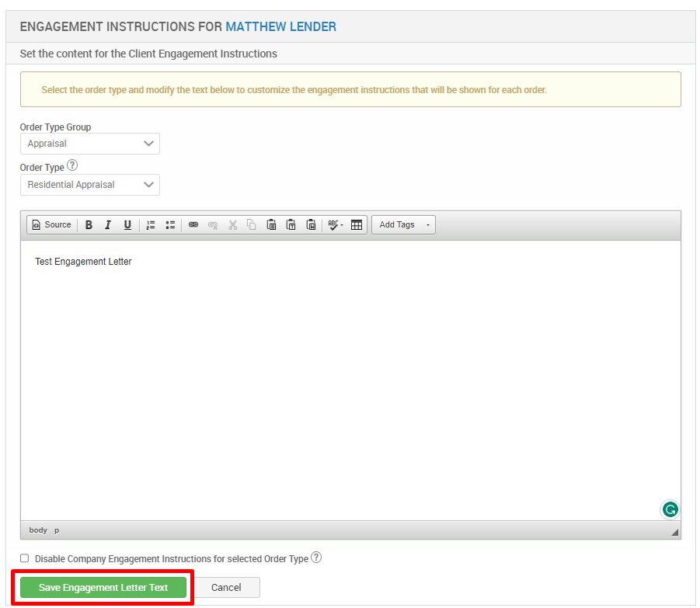Check Disable Company Engagement Instructions box
The height and width of the screenshot is (608, 700).
pos(25,558)
